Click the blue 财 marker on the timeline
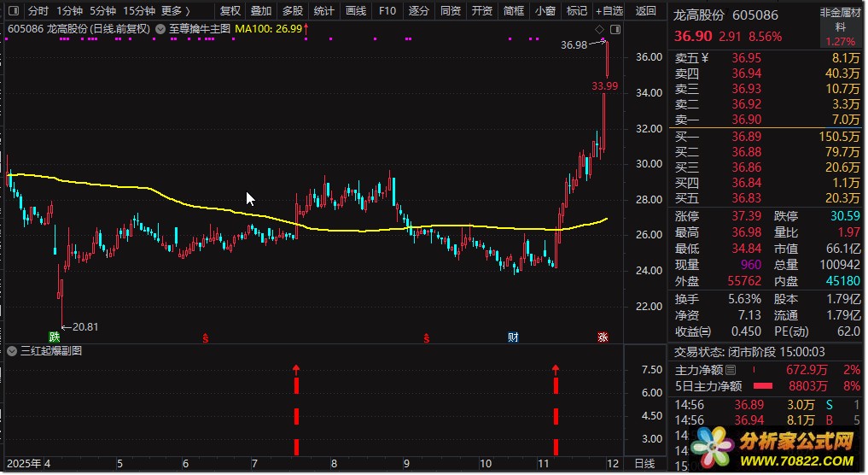868x475 pixels. pos(512,337)
